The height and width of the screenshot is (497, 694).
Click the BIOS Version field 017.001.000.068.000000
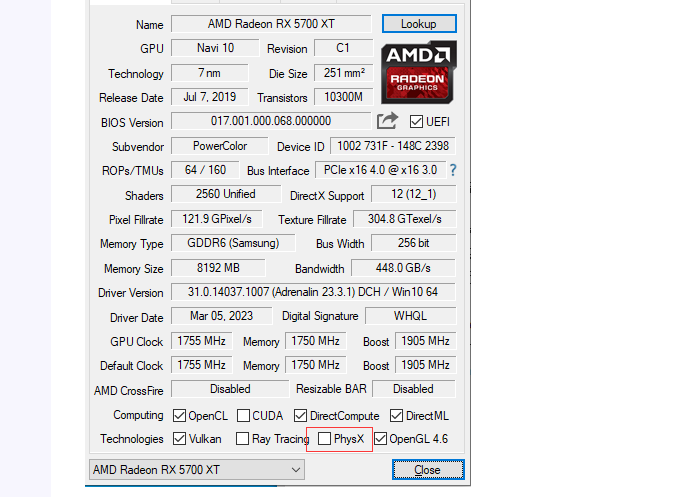tap(271, 121)
